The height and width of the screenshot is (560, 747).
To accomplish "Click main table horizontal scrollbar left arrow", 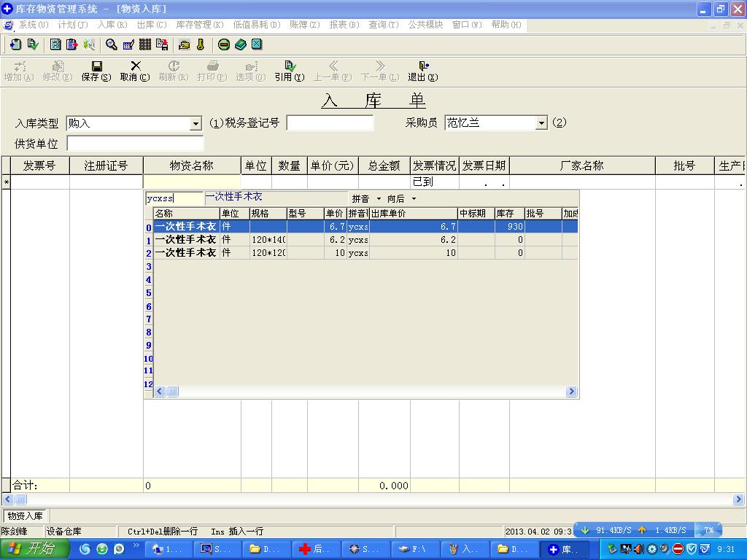I will [7, 499].
